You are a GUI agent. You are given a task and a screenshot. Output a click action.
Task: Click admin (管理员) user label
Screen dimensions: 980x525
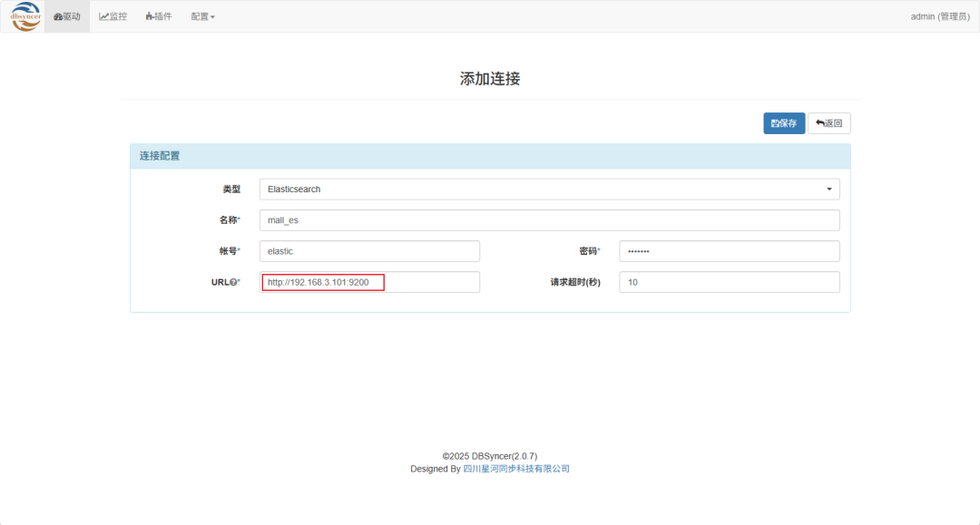940,17
